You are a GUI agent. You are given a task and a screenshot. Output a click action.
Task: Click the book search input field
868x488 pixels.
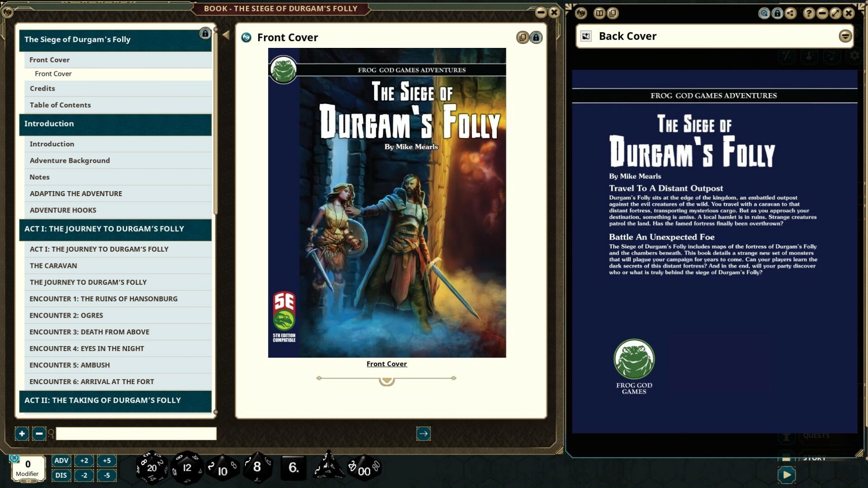coord(136,434)
